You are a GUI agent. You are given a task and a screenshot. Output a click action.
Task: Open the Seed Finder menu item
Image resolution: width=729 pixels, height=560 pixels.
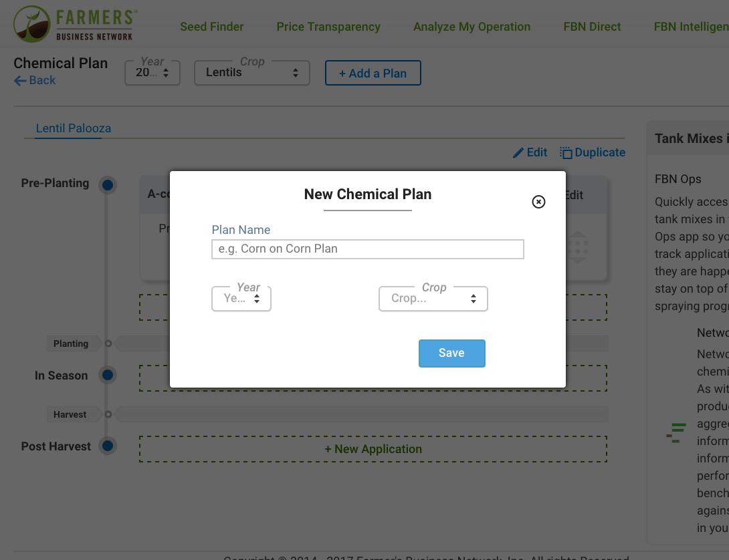pyautogui.click(x=211, y=27)
